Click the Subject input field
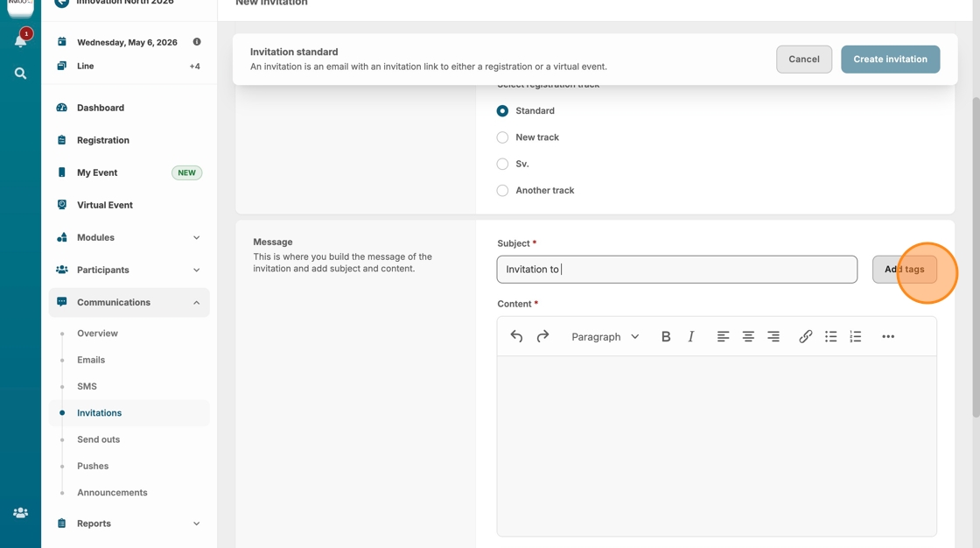The width and height of the screenshot is (980, 548). (676, 270)
